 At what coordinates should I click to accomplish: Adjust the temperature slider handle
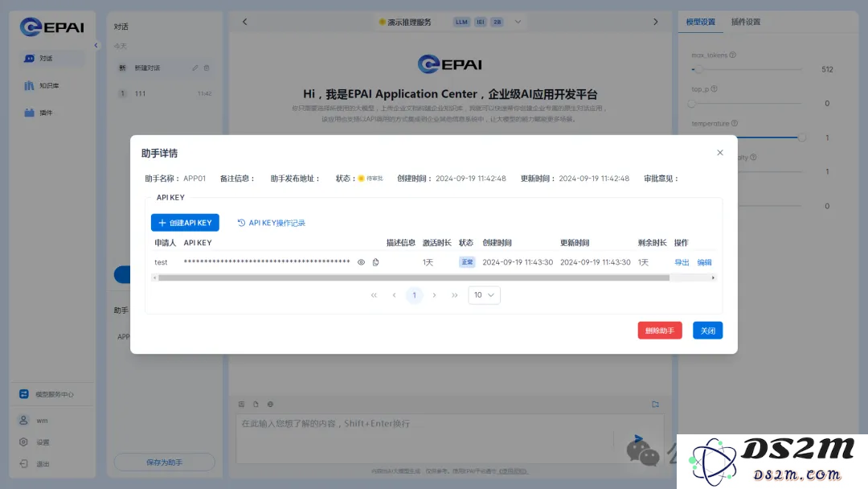coord(801,138)
